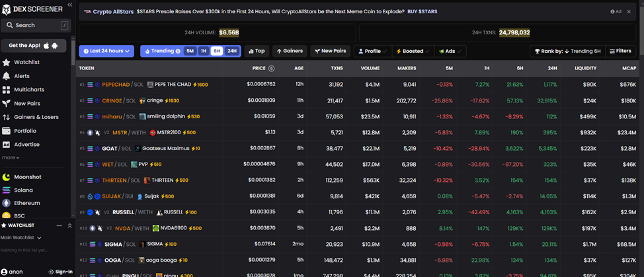
Task: Click the DEX Screener owl logo
Action: coord(6,9)
